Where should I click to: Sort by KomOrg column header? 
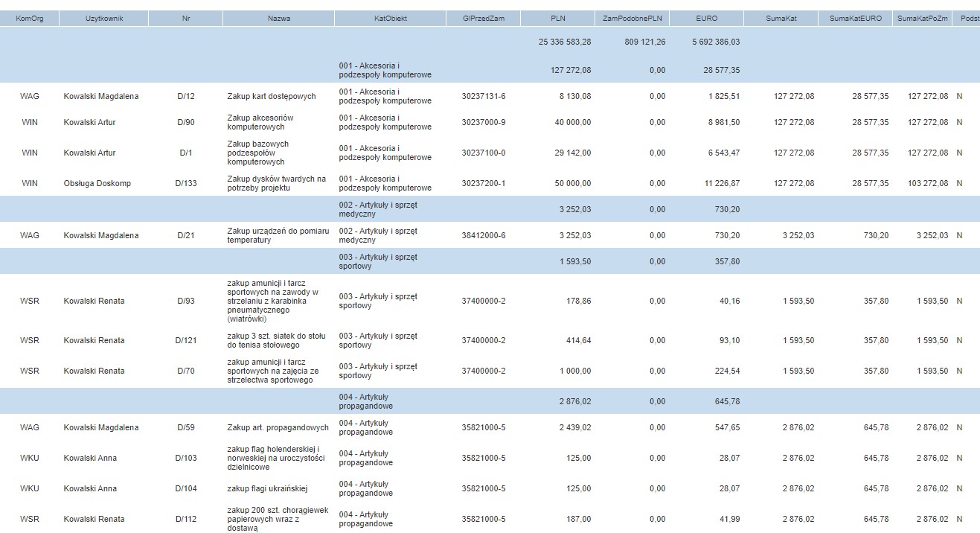[x=30, y=18]
